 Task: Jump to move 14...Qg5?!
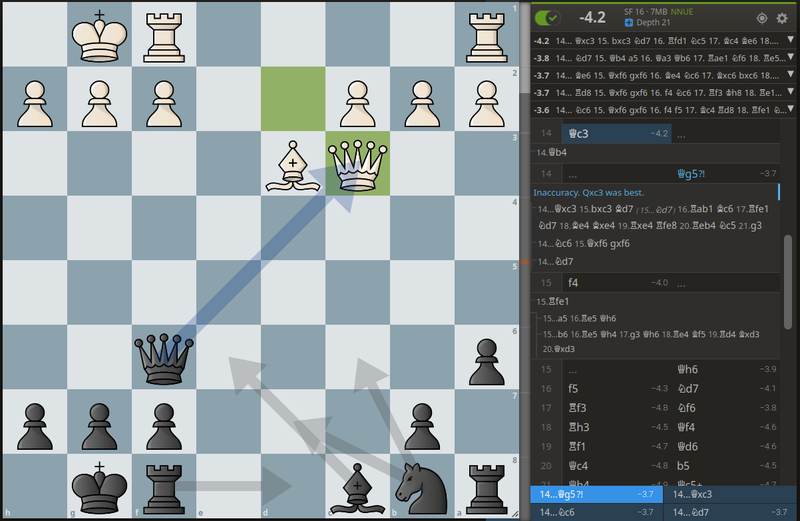(725, 174)
